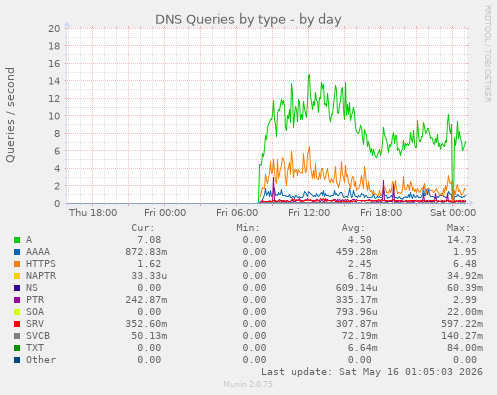Click the dark green TXT legend swatch
This screenshot has height=395, width=497.
[17, 348]
